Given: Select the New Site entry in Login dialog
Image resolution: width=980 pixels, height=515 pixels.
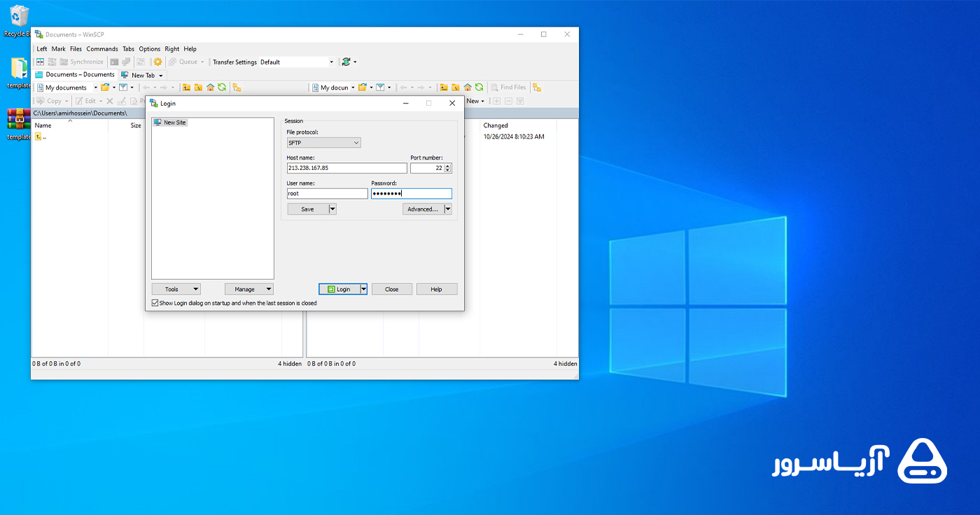Looking at the screenshot, I should 170,122.
